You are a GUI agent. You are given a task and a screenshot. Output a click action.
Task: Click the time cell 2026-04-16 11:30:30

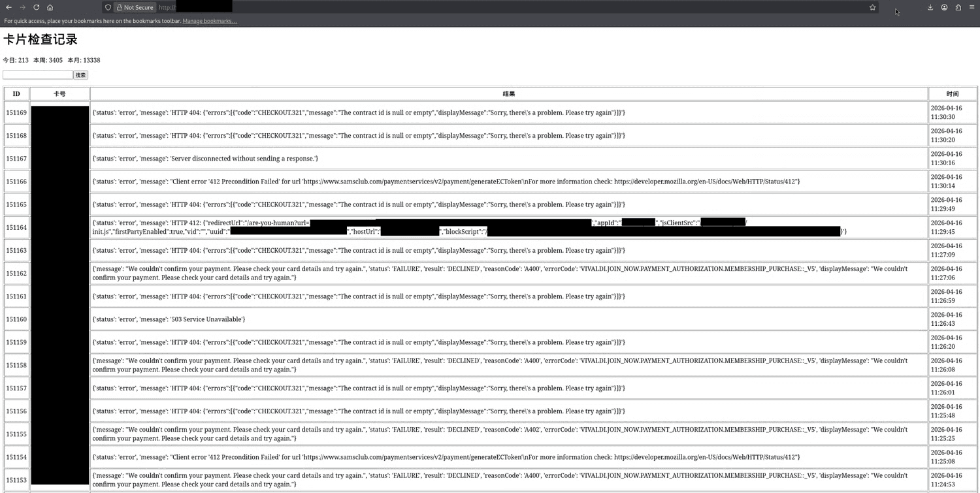click(x=953, y=113)
